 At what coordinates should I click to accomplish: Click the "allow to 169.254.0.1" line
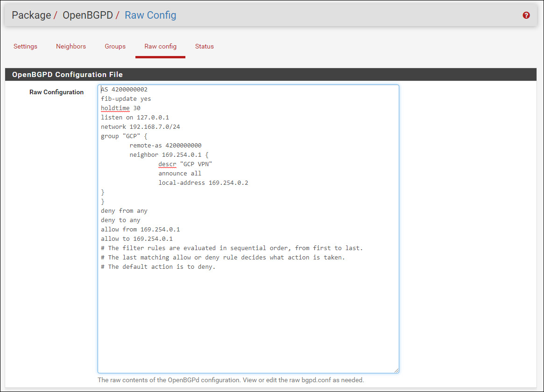tap(137, 239)
